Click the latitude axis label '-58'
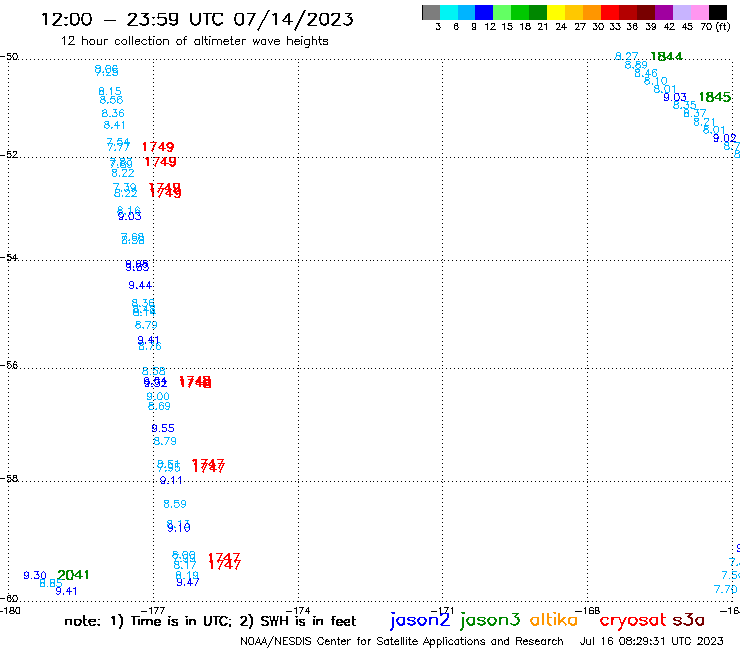The width and height of the screenshot is (740, 650). coord(9,478)
